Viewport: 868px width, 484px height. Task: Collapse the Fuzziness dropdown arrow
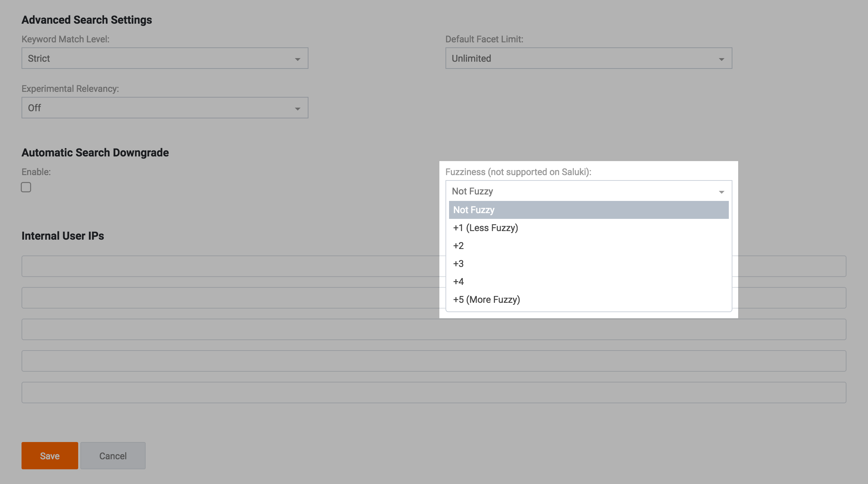(721, 192)
